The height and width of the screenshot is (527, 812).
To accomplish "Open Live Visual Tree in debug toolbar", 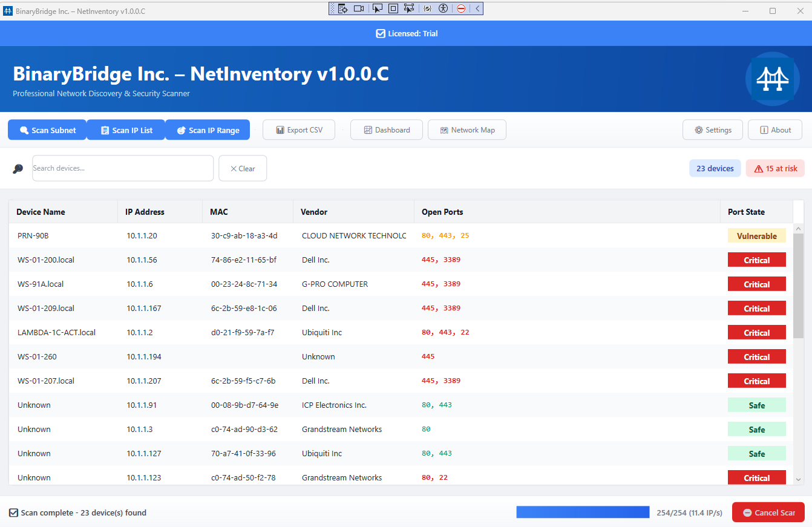I will (x=342, y=8).
